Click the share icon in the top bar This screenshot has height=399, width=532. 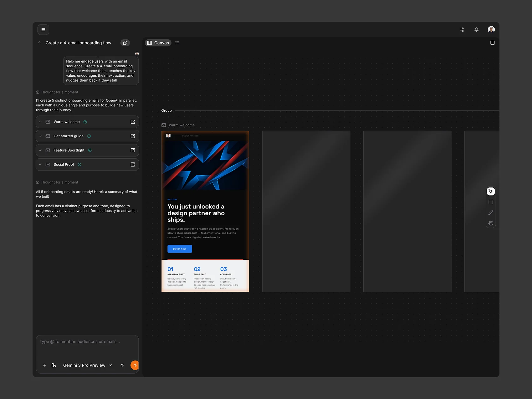462,30
